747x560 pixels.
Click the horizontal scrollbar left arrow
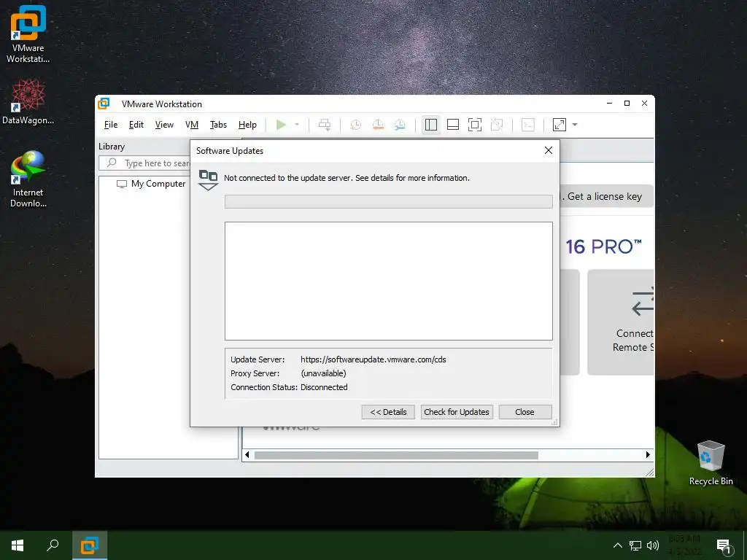coord(247,455)
